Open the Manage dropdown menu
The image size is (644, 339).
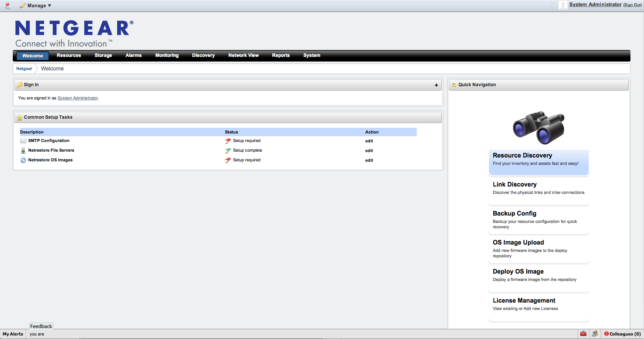36,6
